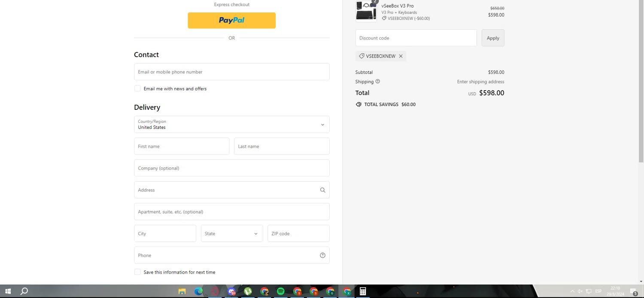Open the Windows Start menu

click(x=8, y=291)
